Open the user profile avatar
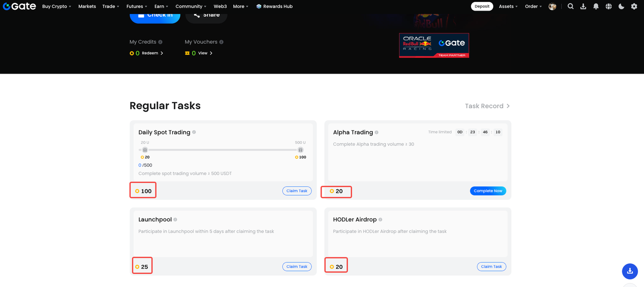The width and height of the screenshot is (644, 287). [x=552, y=7]
